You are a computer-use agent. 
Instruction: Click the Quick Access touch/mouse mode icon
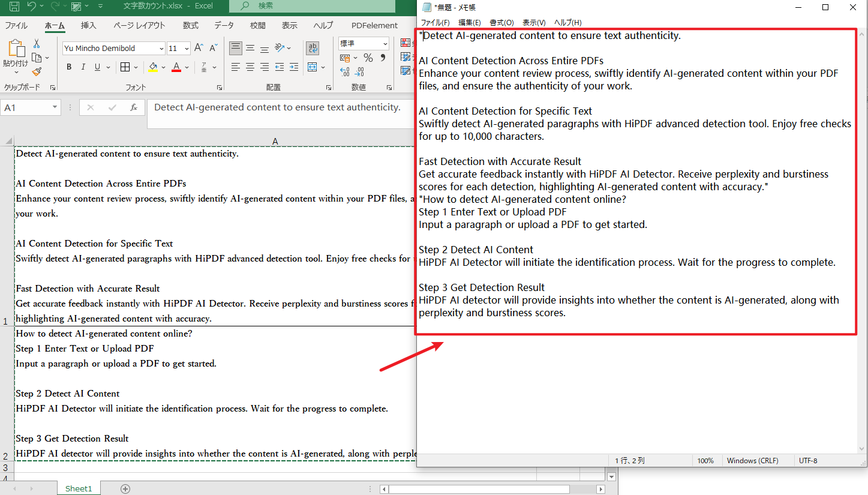[76, 7]
